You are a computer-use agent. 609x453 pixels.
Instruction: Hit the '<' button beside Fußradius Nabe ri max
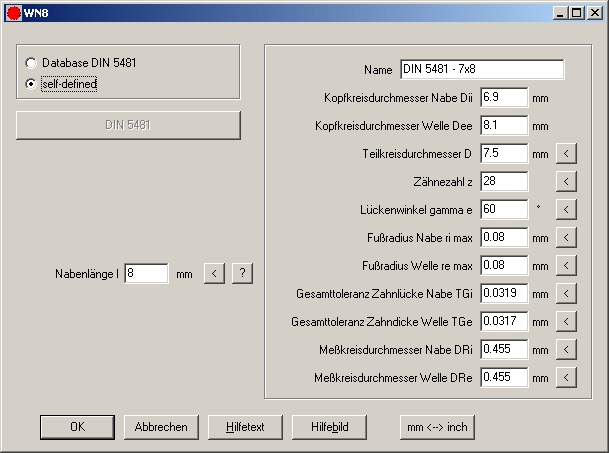point(566,238)
